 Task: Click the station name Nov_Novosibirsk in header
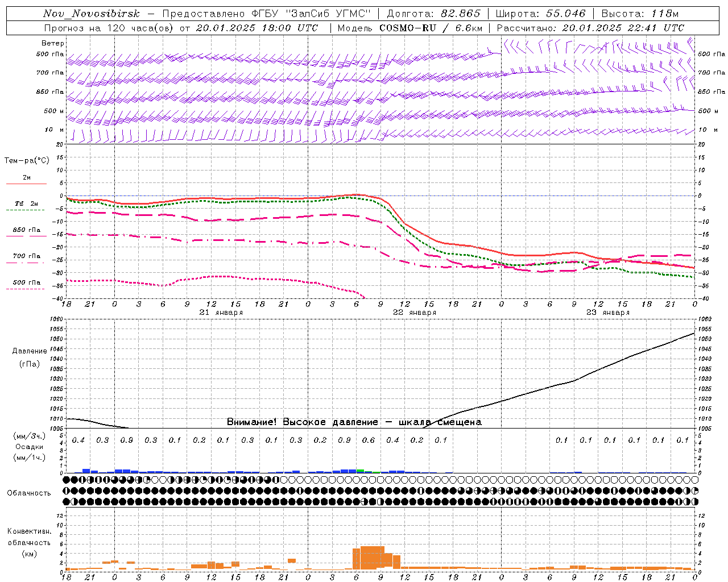[92, 14]
